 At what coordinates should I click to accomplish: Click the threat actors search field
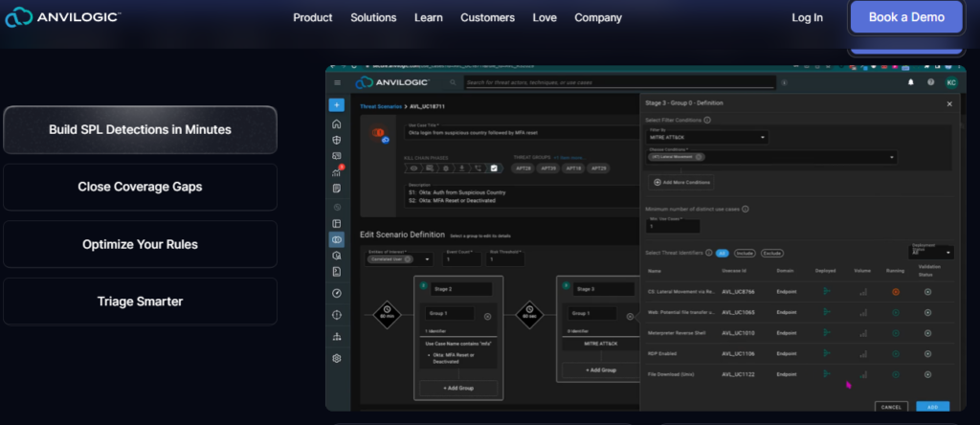pyautogui.click(x=619, y=82)
